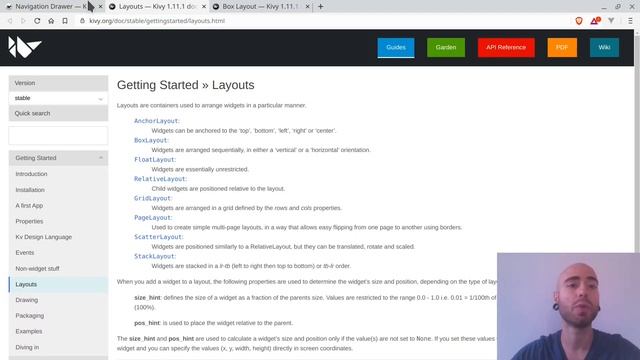Follow the GridLayout link

tap(153, 198)
